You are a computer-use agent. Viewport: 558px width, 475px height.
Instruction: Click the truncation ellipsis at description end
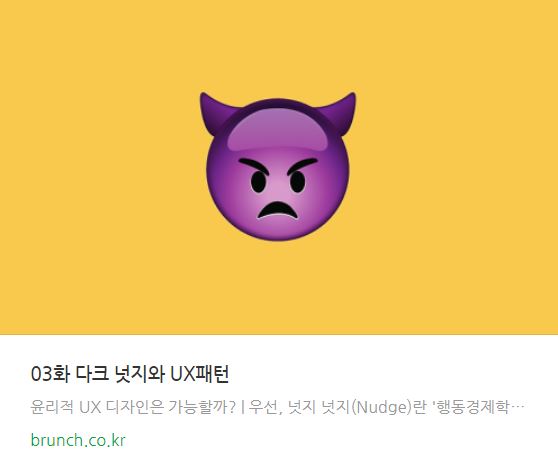517,408
